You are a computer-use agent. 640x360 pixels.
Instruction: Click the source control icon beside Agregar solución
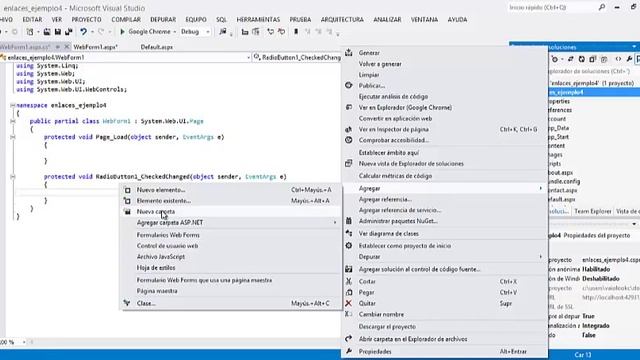[349, 269]
